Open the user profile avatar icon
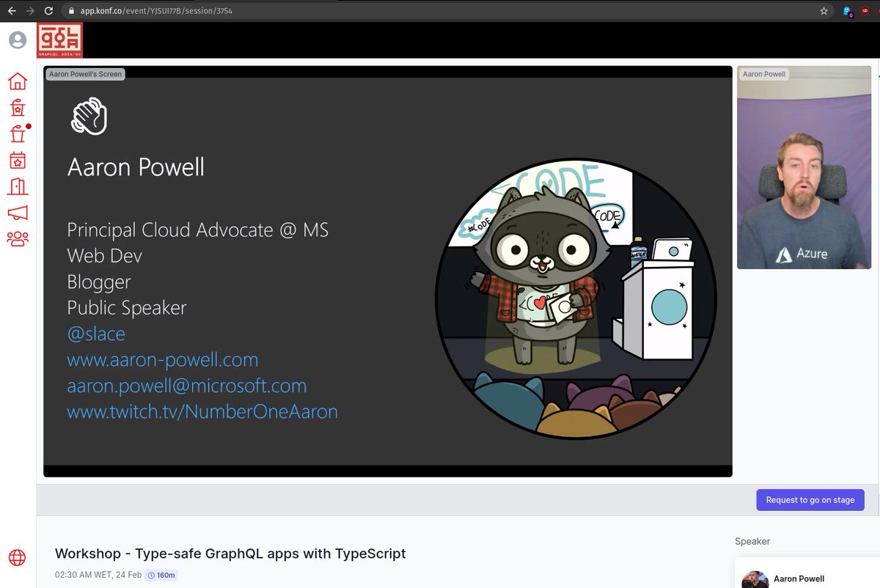 (x=18, y=40)
